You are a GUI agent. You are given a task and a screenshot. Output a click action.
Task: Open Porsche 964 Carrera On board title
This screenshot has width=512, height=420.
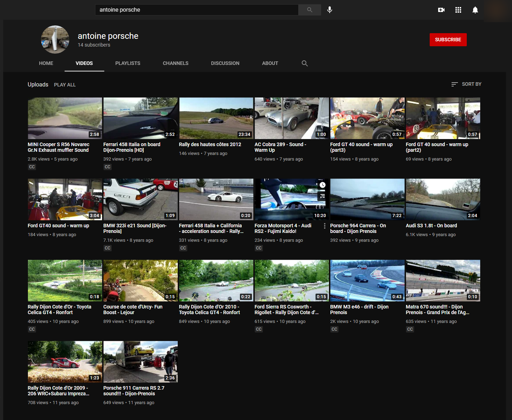358,228
